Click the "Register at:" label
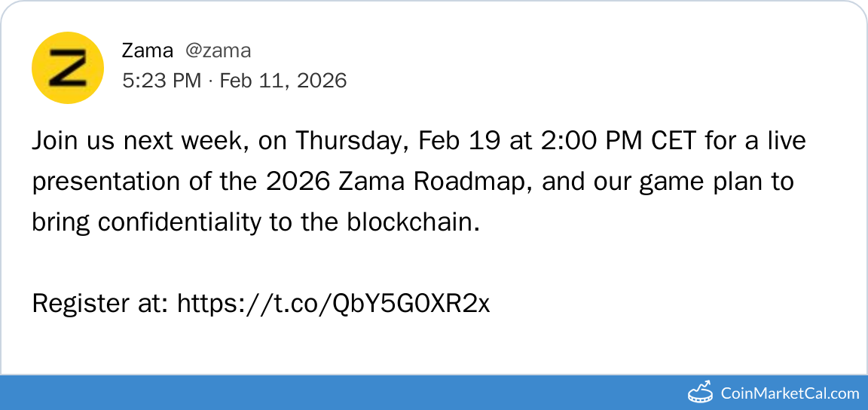The height and width of the screenshot is (410, 868). (100, 304)
